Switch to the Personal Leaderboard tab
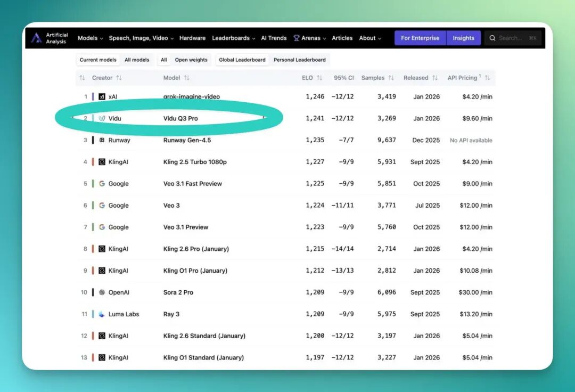This screenshot has width=575, height=392. [x=300, y=60]
